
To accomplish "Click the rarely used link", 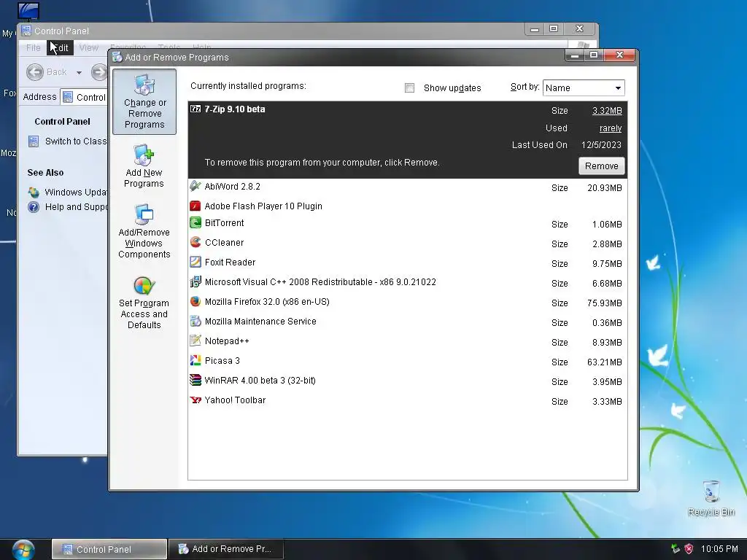I will [611, 128].
